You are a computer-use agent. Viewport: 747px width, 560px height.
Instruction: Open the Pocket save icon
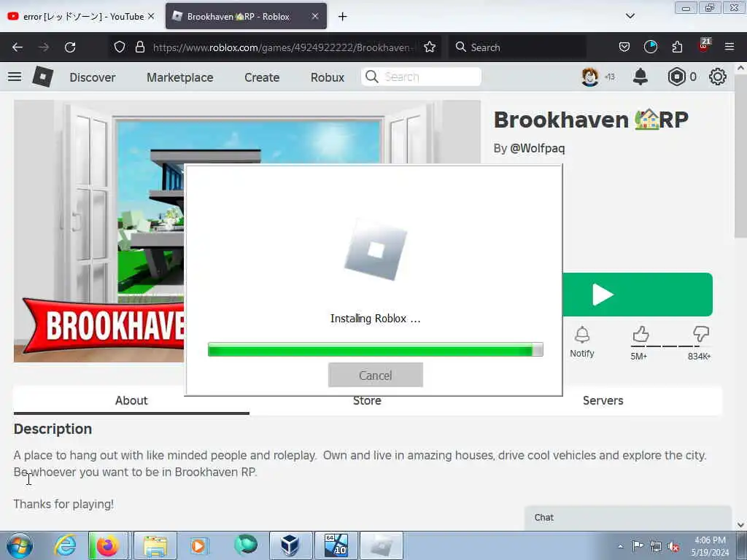(x=624, y=47)
